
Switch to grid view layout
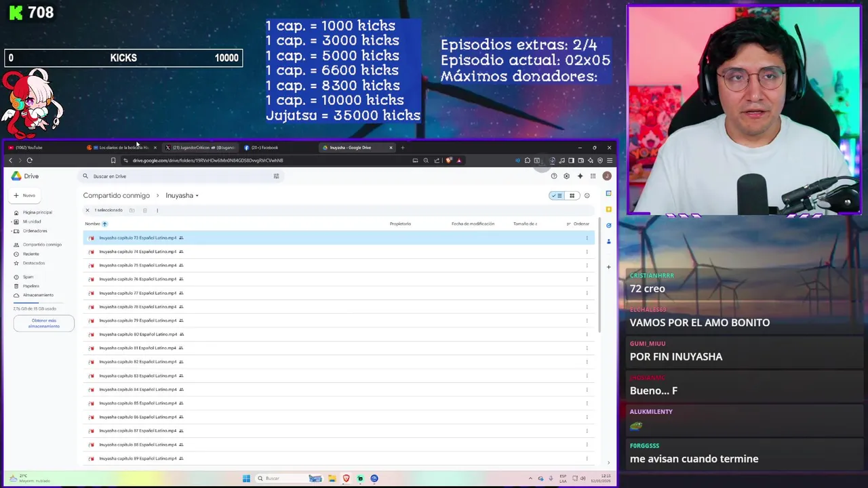pos(572,196)
